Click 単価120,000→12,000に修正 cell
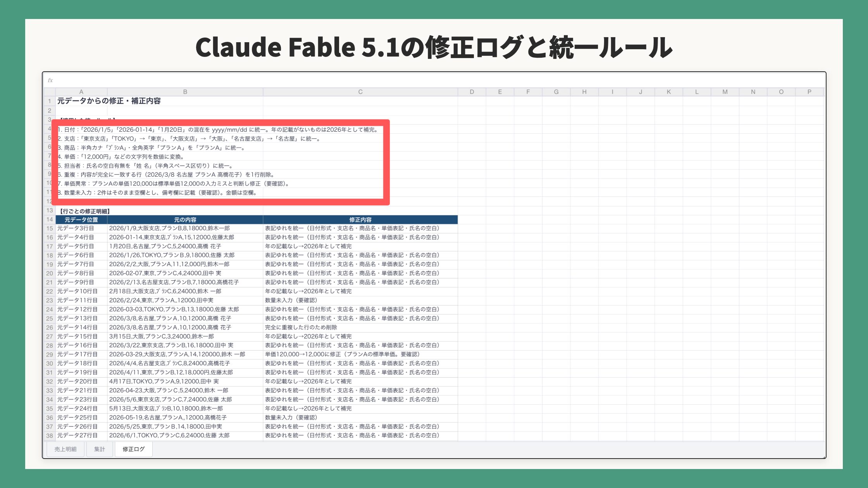The height and width of the screenshot is (488, 868). (360, 354)
